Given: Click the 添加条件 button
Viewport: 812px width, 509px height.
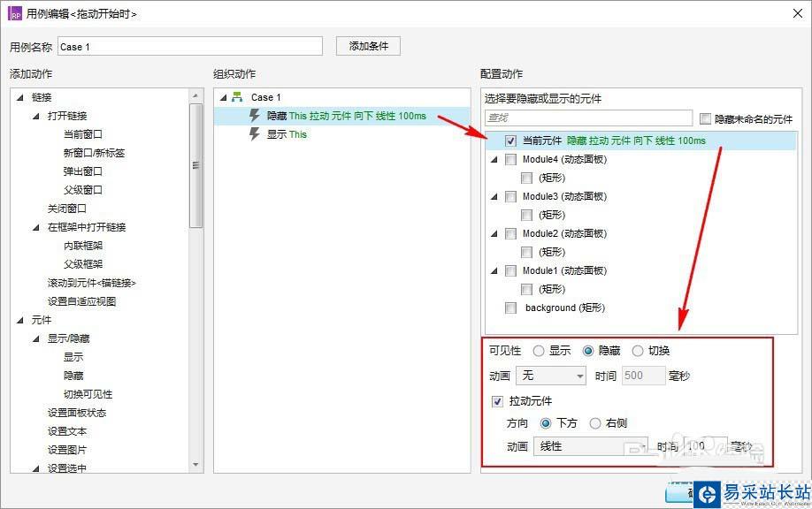Looking at the screenshot, I should (x=368, y=46).
